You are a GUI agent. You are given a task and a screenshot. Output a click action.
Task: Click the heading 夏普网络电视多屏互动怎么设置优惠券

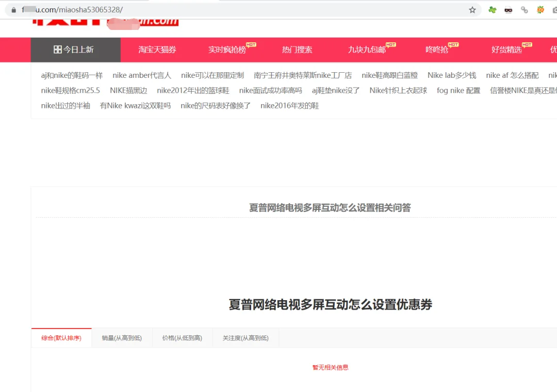coord(331,304)
